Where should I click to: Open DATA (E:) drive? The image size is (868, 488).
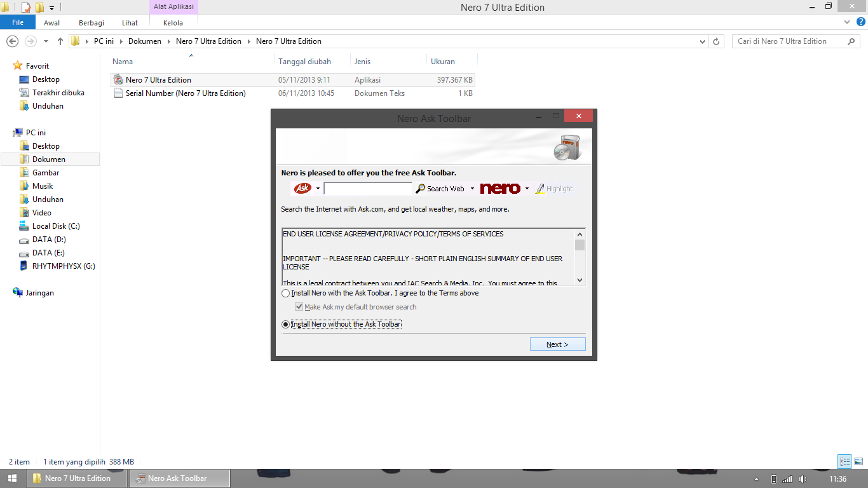coord(48,253)
